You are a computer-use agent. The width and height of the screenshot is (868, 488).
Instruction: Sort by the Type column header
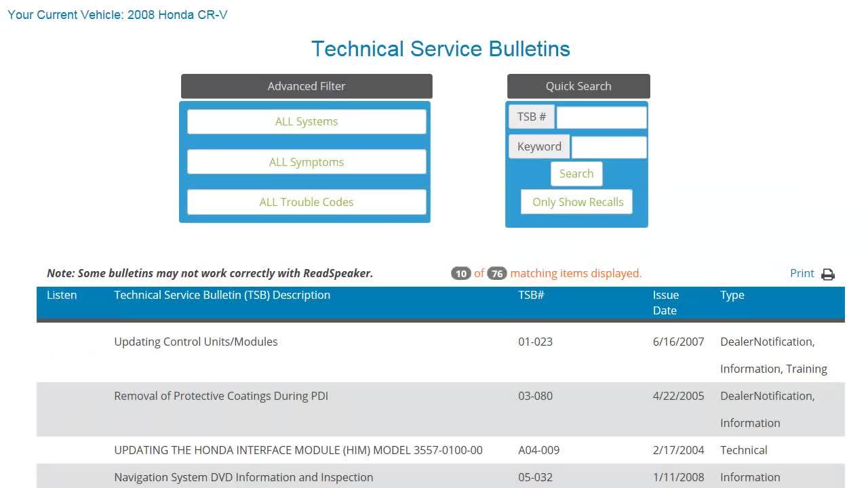(x=732, y=295)
